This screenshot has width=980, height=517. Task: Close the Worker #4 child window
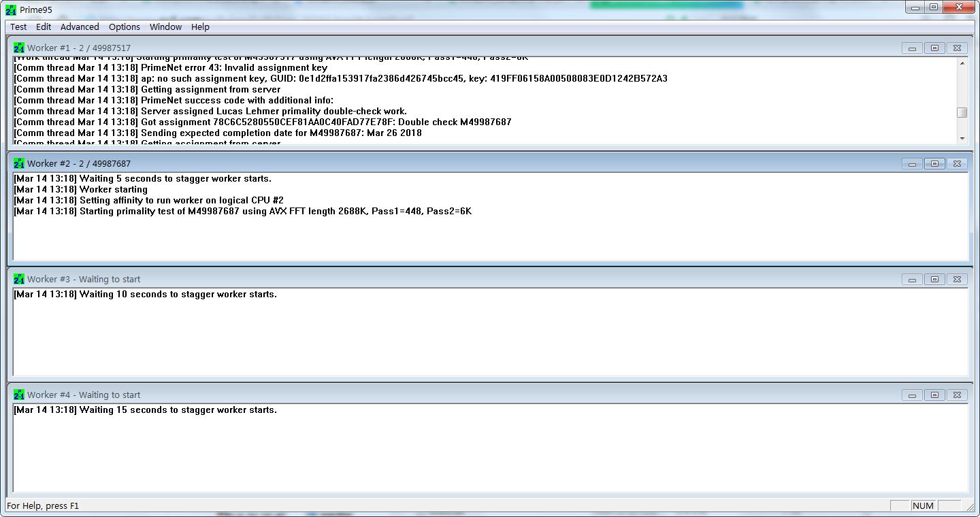pyautogui.click(x=957, y=395)
